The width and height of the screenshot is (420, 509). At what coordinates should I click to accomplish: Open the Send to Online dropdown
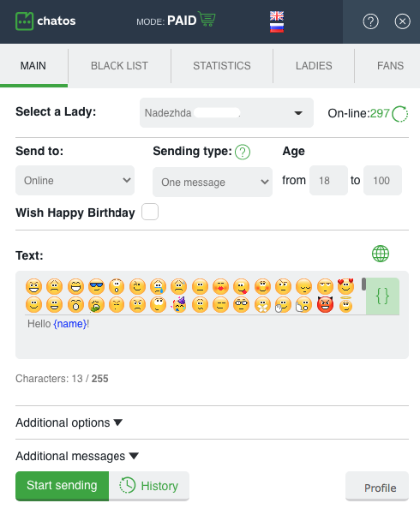tap(75, 181)
